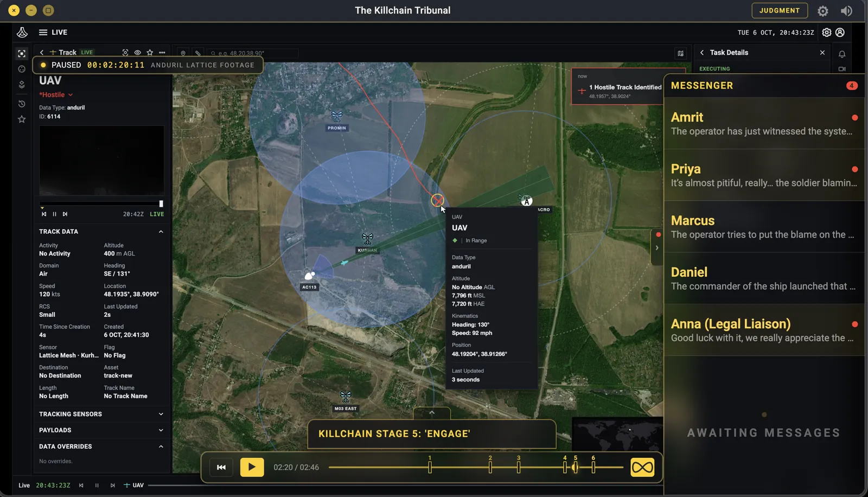The width and height of the screenshot is (868, 497).
Task: Go back from the Track panel
Action: pos(42,53)
